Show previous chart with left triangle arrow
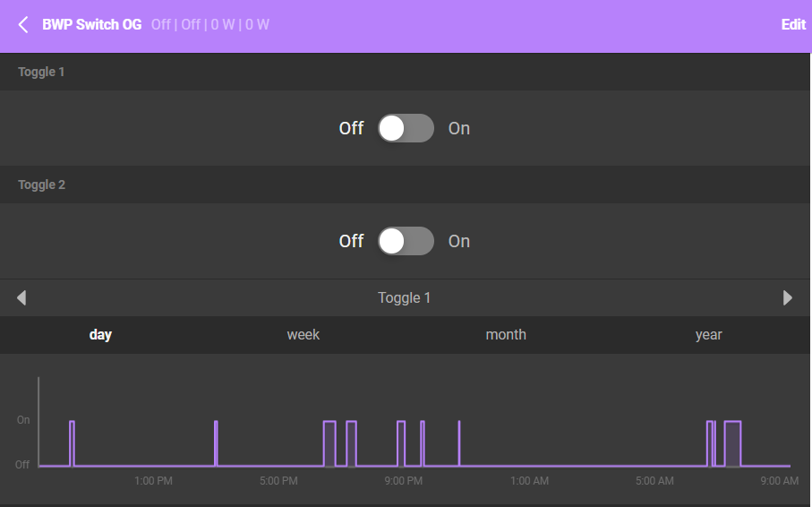Viewport: 812px width, 507px height. tap(21, 297)
